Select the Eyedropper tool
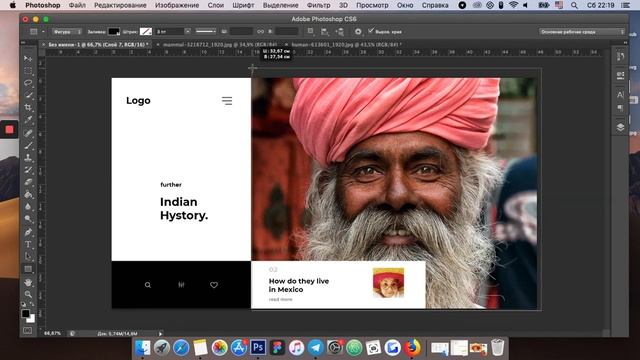 tap(28, 120)
